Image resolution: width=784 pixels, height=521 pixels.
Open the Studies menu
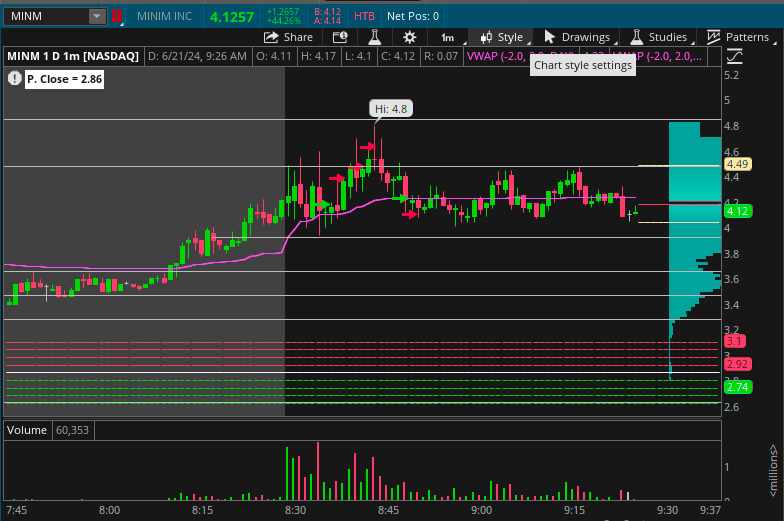pyautogui.click(x=659, y=37)
